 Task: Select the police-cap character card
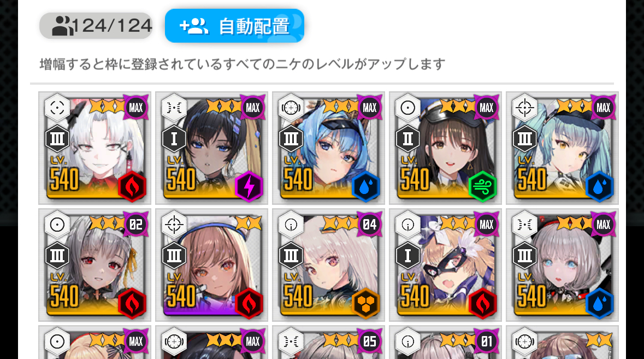[446, 148]
